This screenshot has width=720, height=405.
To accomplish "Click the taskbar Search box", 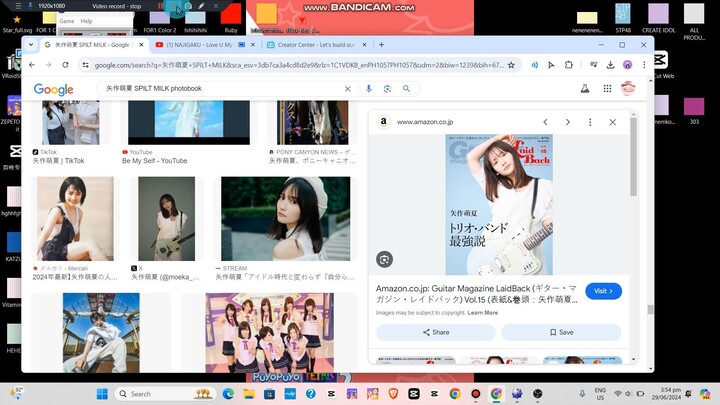I will (165, 394).
